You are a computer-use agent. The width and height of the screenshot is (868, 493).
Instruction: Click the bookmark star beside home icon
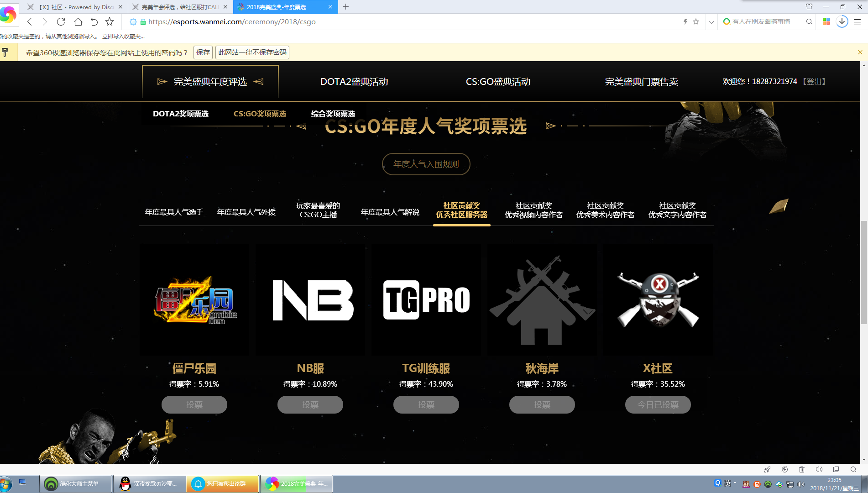coord(110,21)
